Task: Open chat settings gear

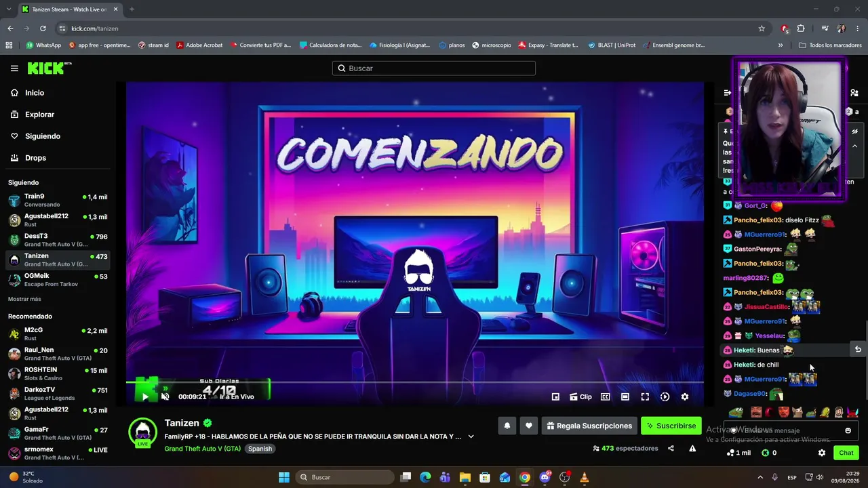Action: coord(822,453)
